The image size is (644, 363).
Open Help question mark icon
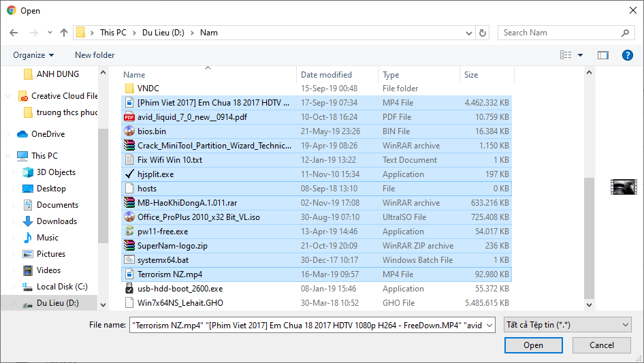[627, 55]
